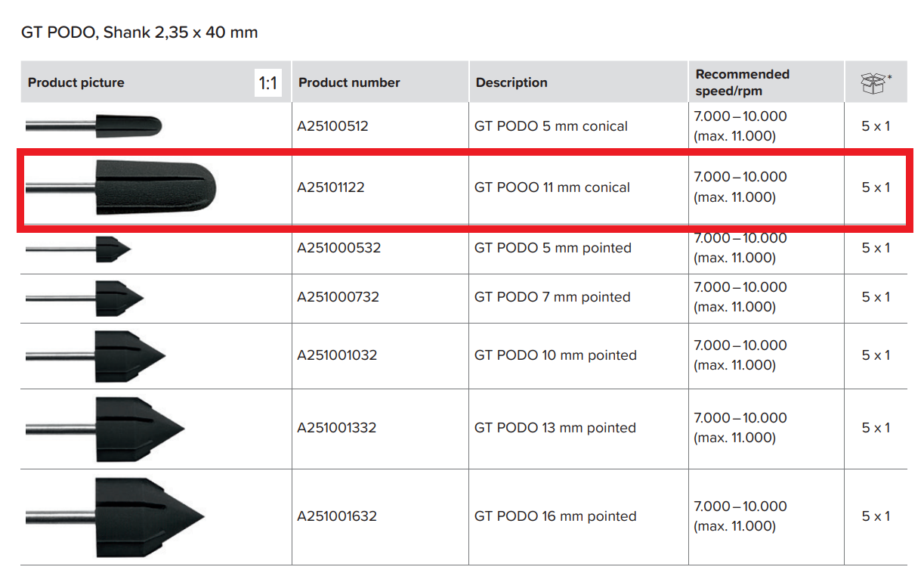
Task: Click product number A251001632
Action: tap(337, 516)
